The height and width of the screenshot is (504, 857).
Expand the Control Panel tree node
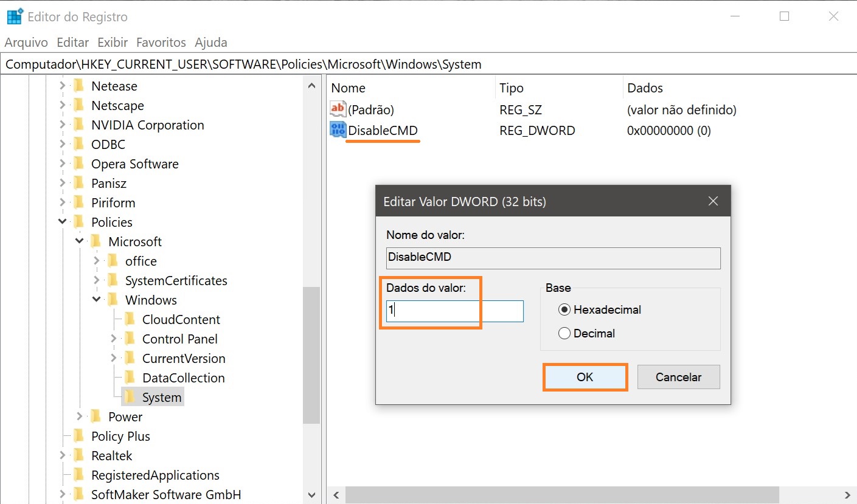pyautogui.click(x=114, y=339)
